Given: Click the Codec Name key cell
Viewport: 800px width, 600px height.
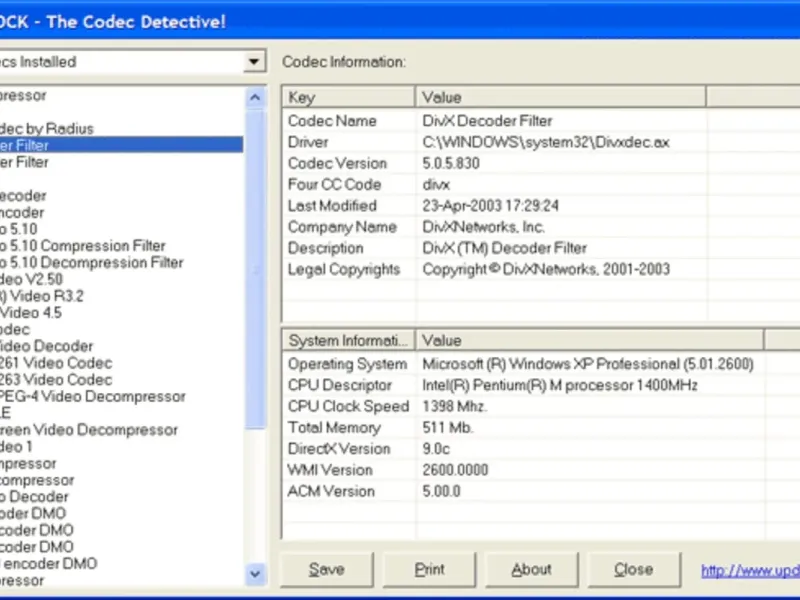Looking at the screenshot, I should pos(332,121).
